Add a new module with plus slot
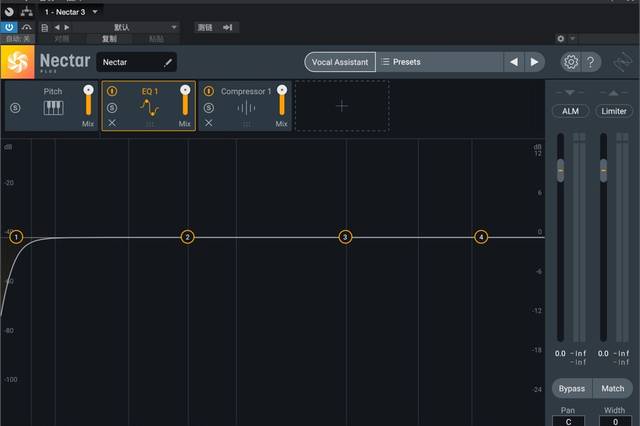 (x=342, y=106)
